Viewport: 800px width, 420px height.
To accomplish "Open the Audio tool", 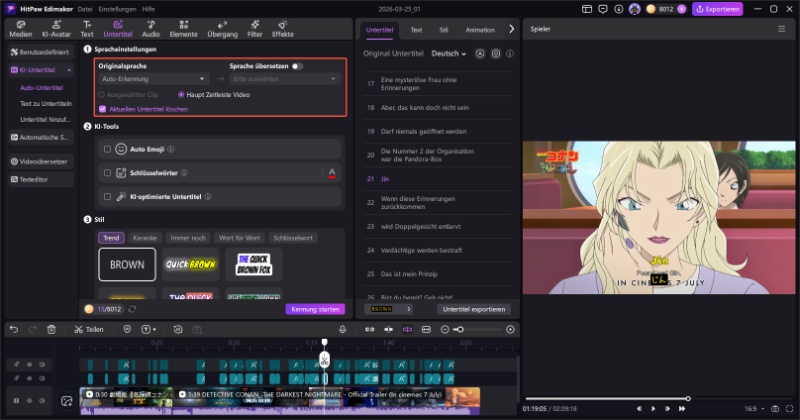I will pyautogui.click(x=151, y=29).
